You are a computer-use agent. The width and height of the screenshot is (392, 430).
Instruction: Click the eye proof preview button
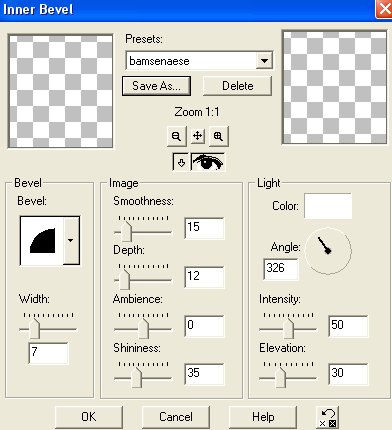[208, 162]
